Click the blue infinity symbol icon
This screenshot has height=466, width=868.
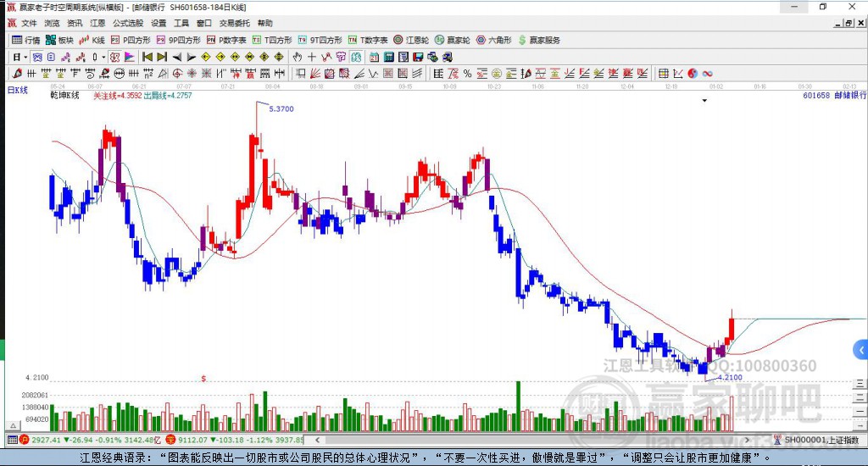tap(707, 73)
